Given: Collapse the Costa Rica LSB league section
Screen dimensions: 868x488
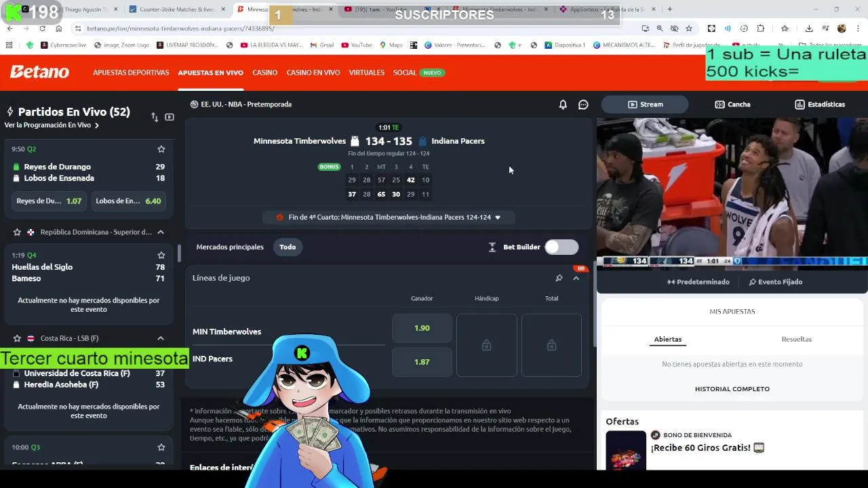Looking at the screenshot, I should (161, 338).
